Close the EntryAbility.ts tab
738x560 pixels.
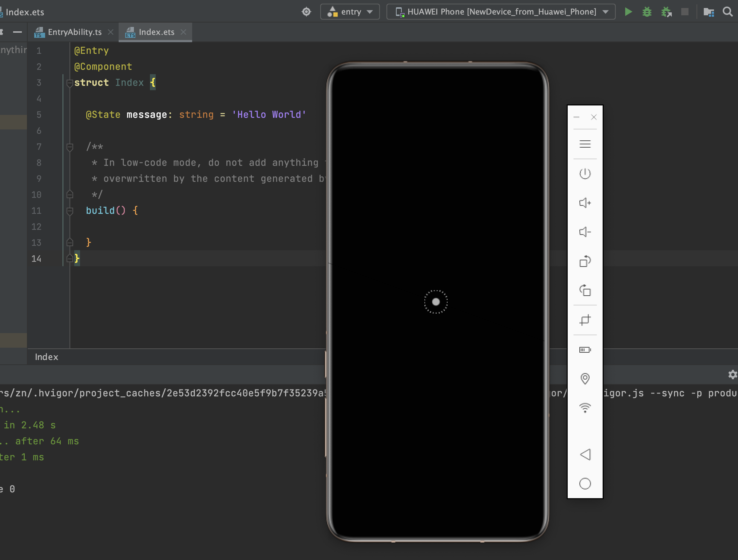point(111,32)
